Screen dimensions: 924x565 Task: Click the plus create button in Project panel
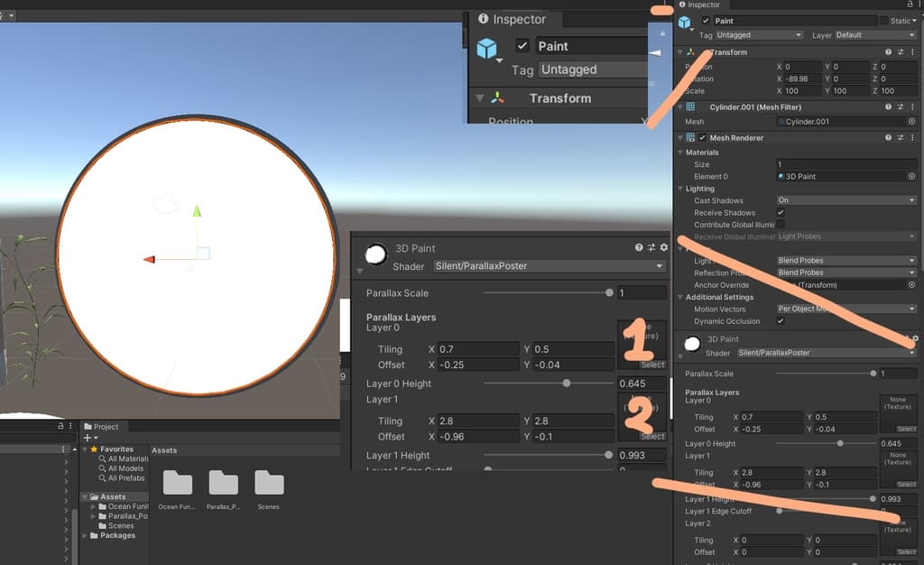click(x=87, y=438)
